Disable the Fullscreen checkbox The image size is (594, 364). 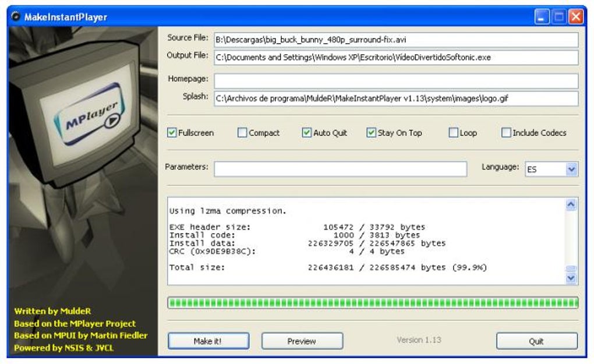click(x=172, y=133)
